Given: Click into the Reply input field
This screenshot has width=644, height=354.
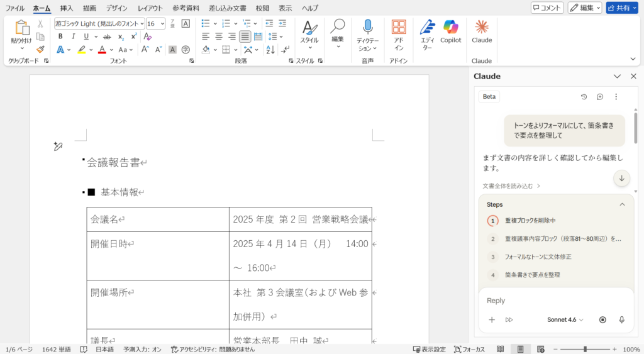Looking at the screenshot, I should [553, 301].
